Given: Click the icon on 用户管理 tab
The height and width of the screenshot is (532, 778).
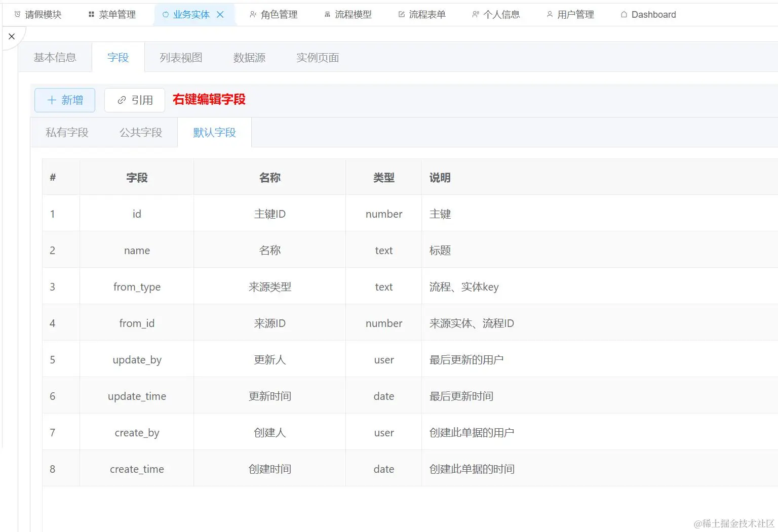Looking at the screenshot, I should click(549, 14).
